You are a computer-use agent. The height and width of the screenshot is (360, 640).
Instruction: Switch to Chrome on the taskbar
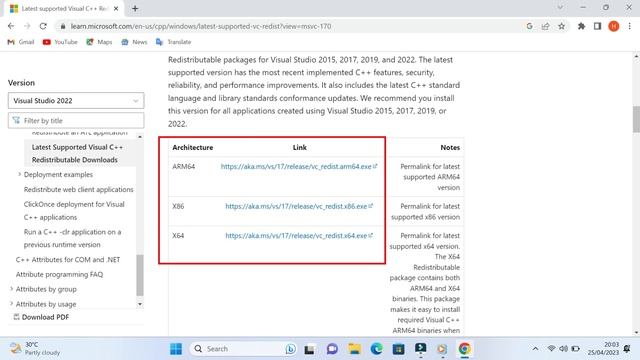tap(464, 349)
